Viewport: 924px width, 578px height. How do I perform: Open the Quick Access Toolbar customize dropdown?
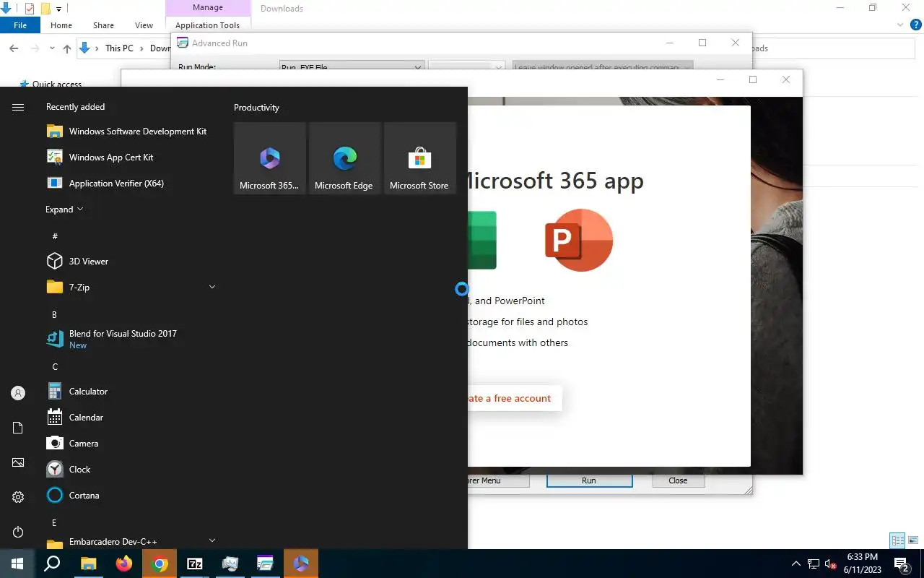coord(59,9)
